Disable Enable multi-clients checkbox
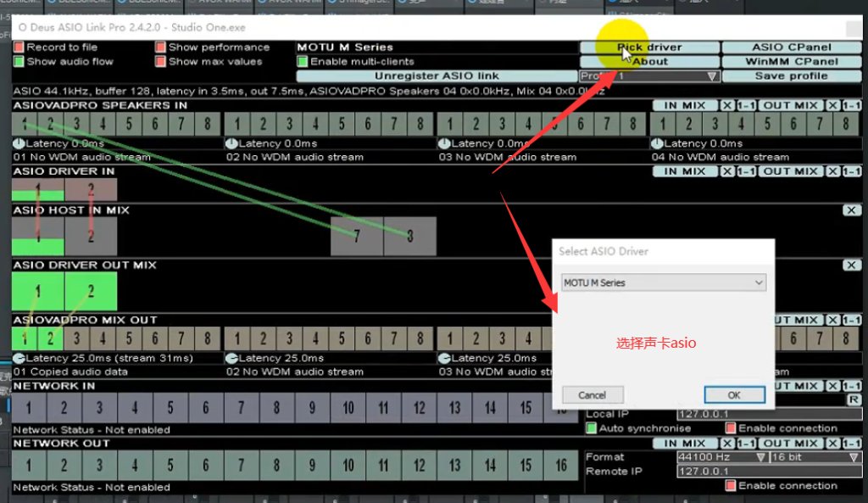868x503 pixels. (303, 62)
